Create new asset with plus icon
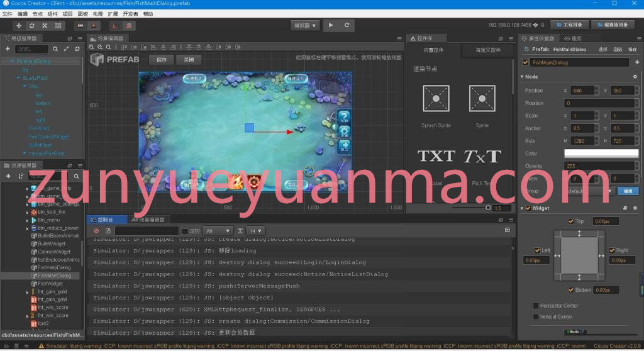Screen dimensions: 644x351 coord(8,176)
